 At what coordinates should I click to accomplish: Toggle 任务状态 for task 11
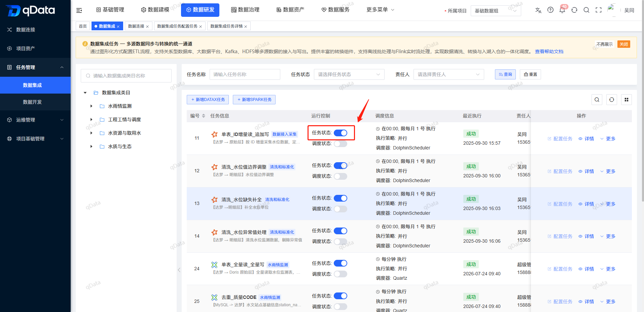[341, 133]
